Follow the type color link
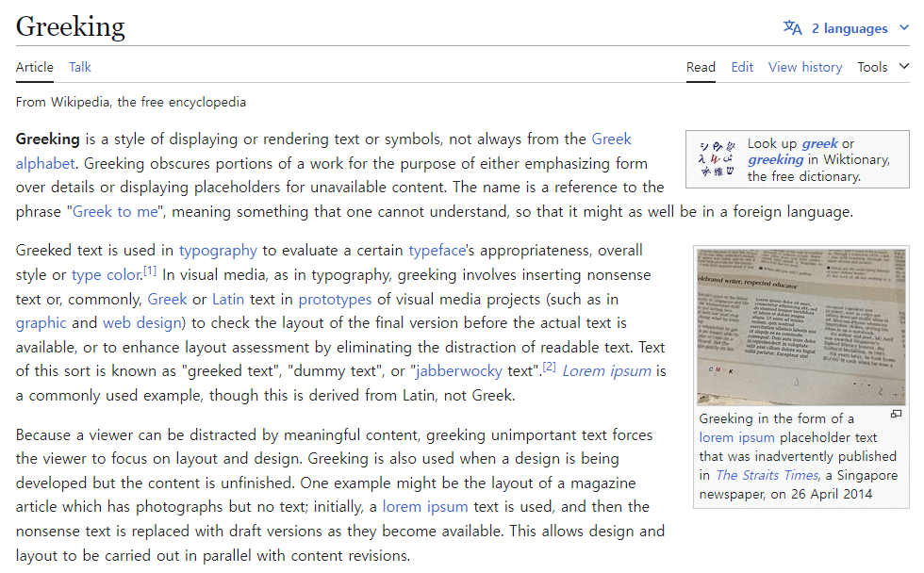Screen dimensions: 924x573 pos(106,275)
